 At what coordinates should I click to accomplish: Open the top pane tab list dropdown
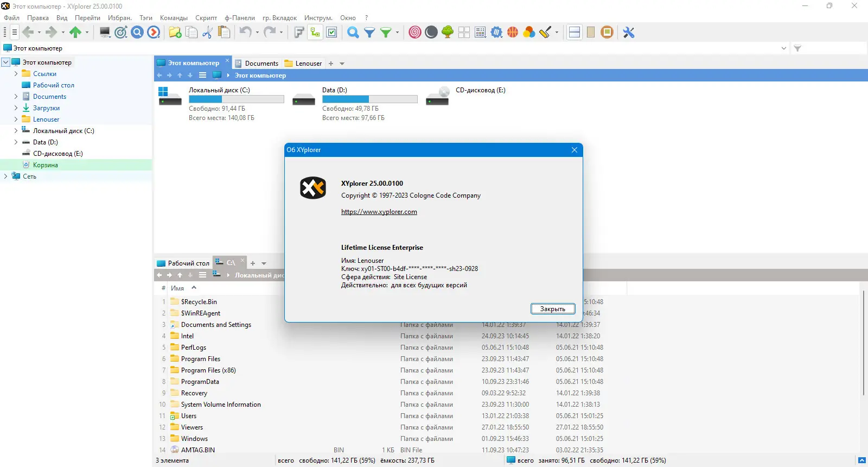(342, 64)
